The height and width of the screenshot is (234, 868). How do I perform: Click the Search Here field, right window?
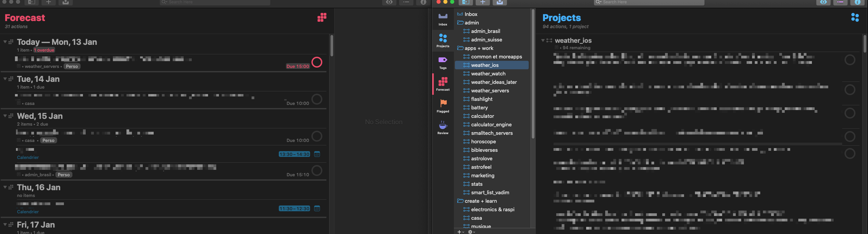649,2
